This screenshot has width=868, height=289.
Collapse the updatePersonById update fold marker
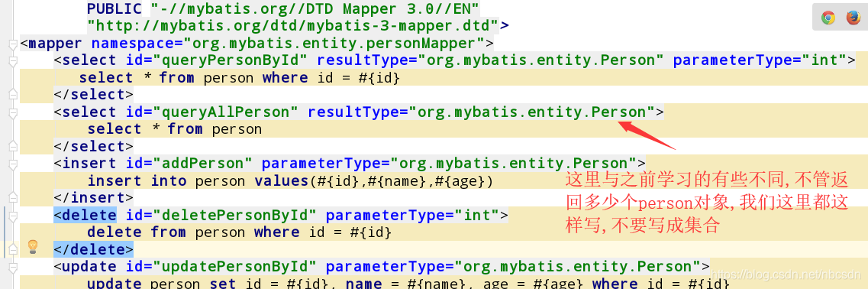point(13,267)
